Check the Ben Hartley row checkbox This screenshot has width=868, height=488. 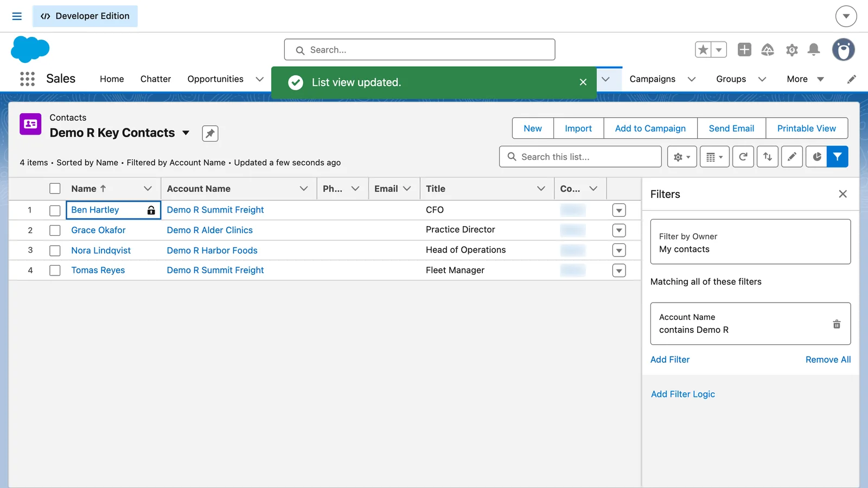(x=55, y=210)
